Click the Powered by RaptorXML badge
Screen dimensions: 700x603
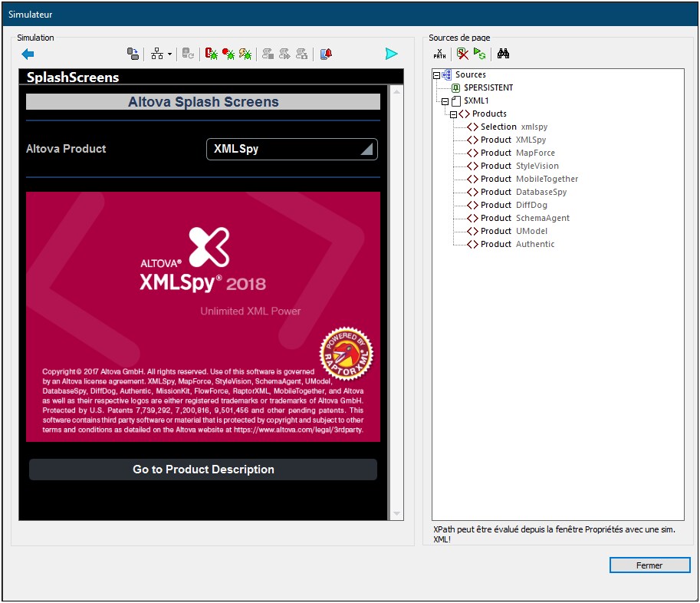tap(347, 354)
